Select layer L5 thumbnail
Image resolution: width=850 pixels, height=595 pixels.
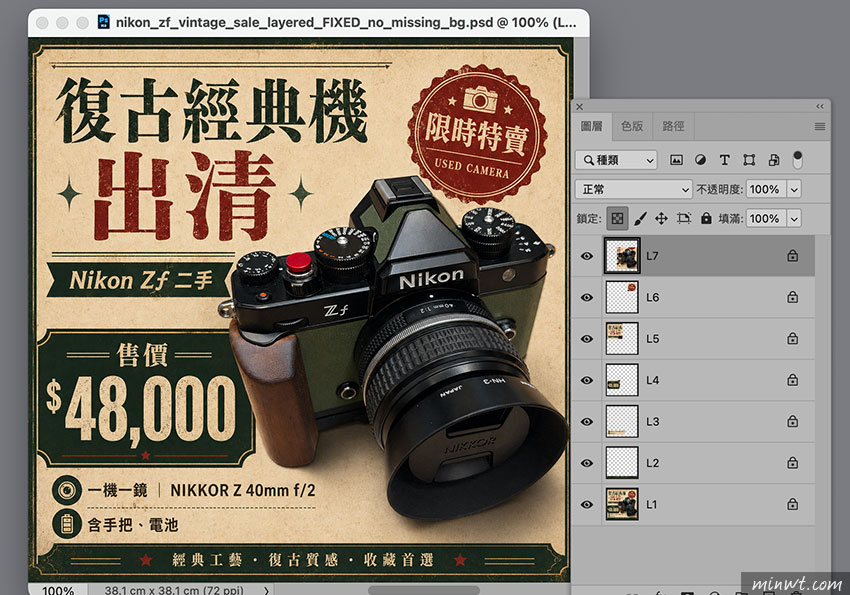coord(622,338)
